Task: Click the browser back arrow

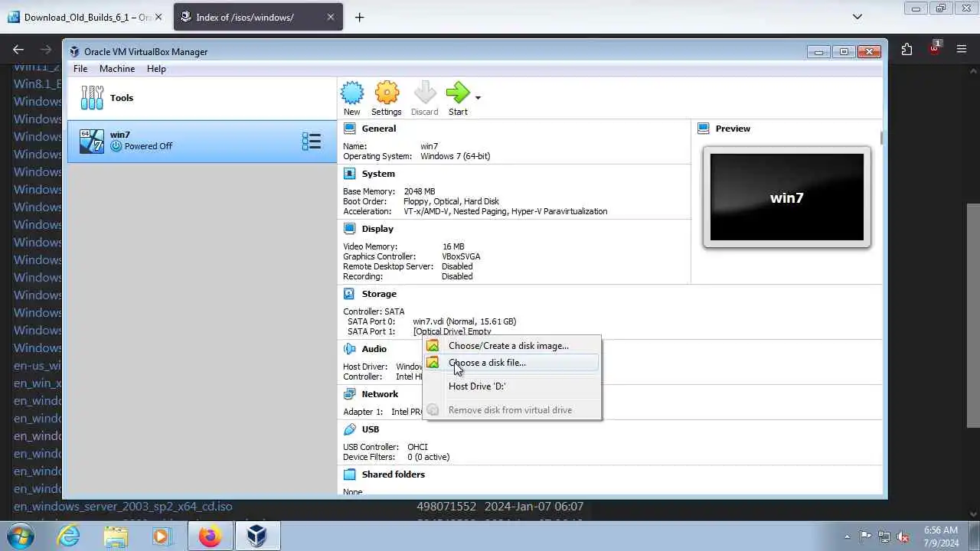Action: (x=18, y=50)
